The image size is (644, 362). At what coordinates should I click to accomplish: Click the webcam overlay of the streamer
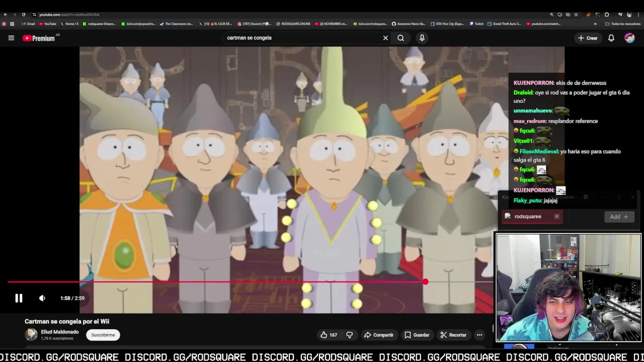pyautogui.click(x=569, y=288)
